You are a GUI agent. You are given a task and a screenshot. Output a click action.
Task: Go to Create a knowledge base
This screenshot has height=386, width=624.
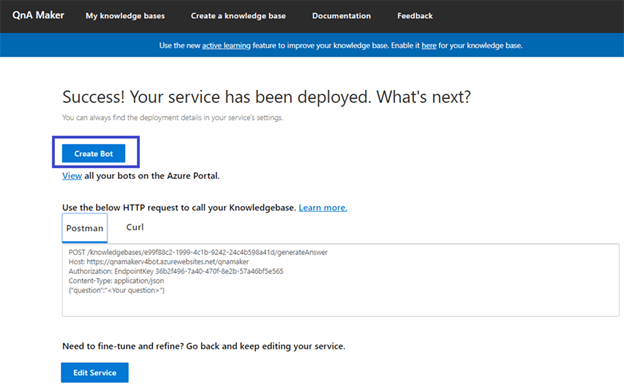pos(238,16)
